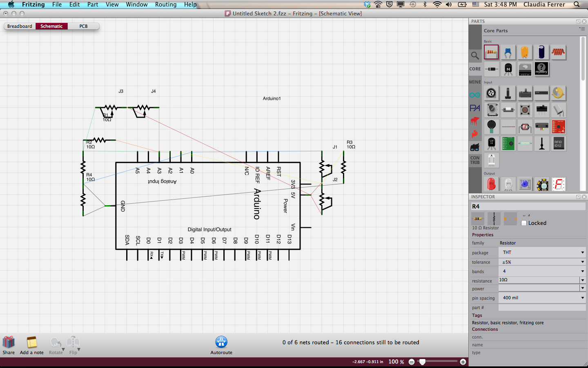Open the File menu
This screenshot has height=368, width=588.
coord(57,4)
